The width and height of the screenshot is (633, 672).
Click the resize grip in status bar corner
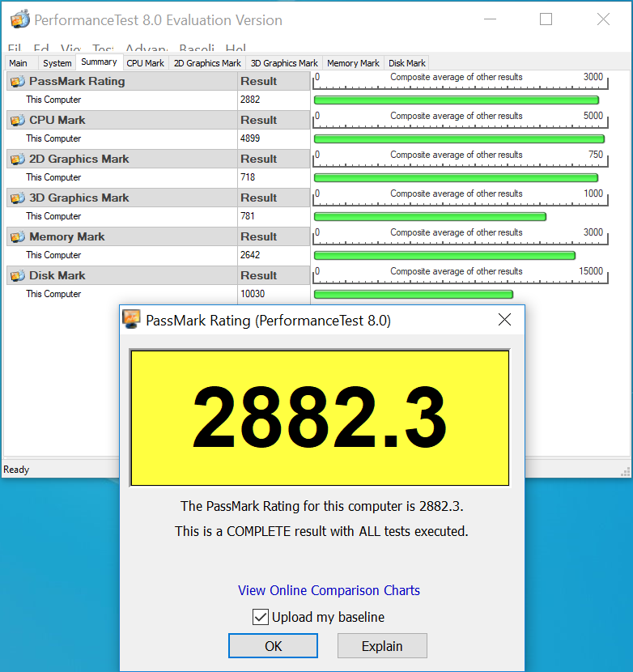(625, 472)
